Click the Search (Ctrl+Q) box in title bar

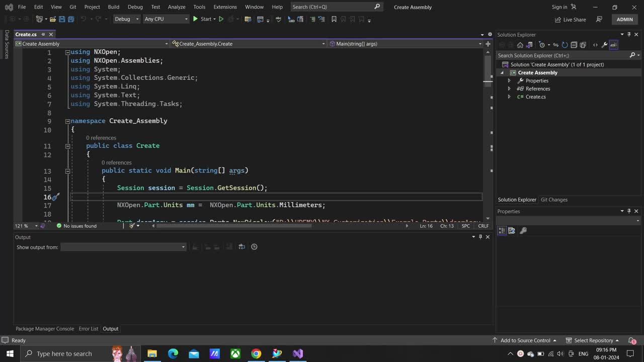[336, 7]
